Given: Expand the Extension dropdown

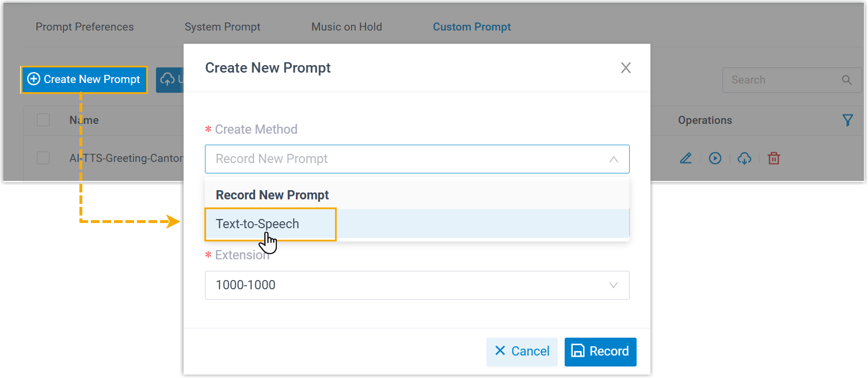Looking at the screenshot, I should (614, 285).
